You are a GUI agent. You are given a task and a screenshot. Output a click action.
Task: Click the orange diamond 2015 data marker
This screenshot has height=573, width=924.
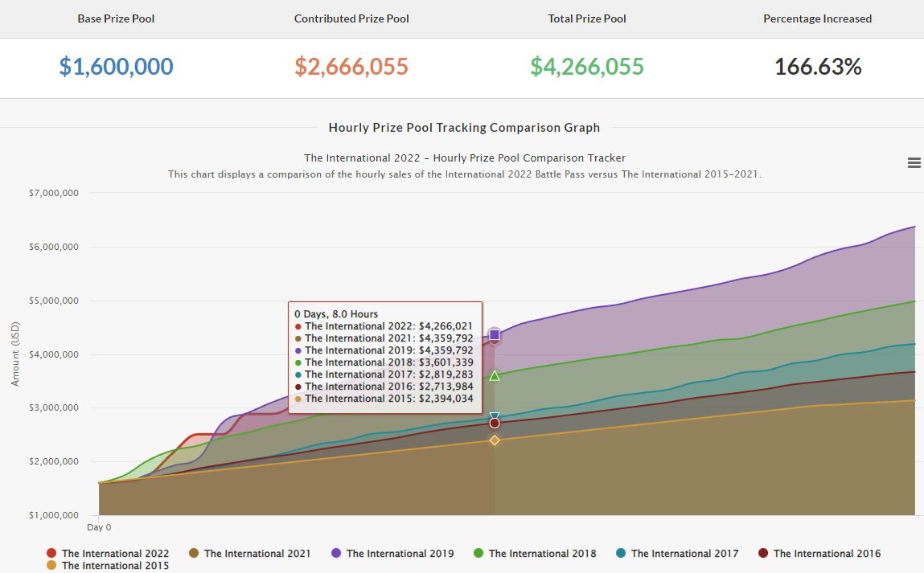point(495,440)
